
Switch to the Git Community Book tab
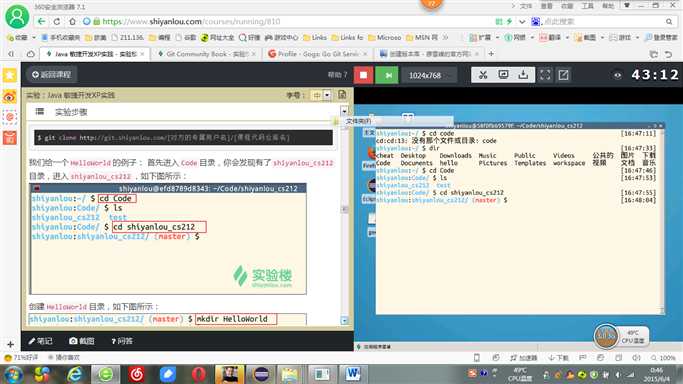207,54
